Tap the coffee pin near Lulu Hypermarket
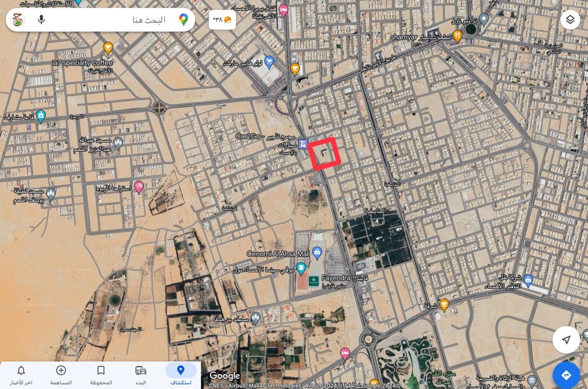The width and height of the screenshot is (588, 389). (x=295, y=69)
